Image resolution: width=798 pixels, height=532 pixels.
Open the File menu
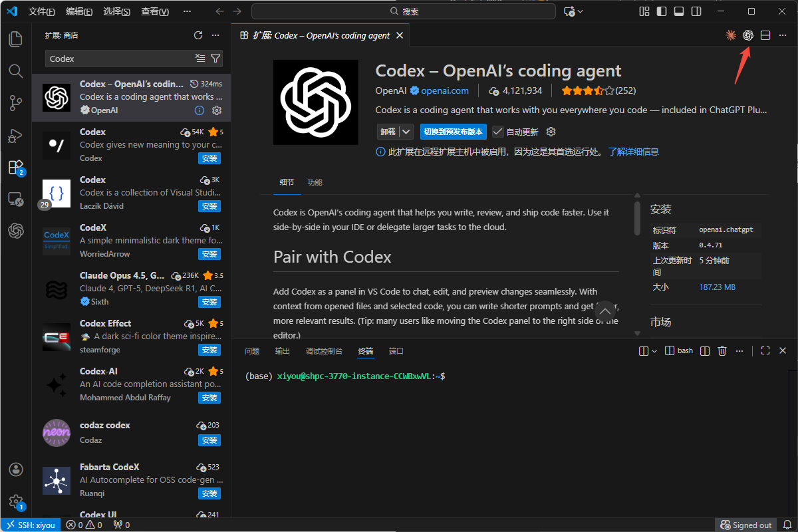pyautogui.click(x=42, y=11)
